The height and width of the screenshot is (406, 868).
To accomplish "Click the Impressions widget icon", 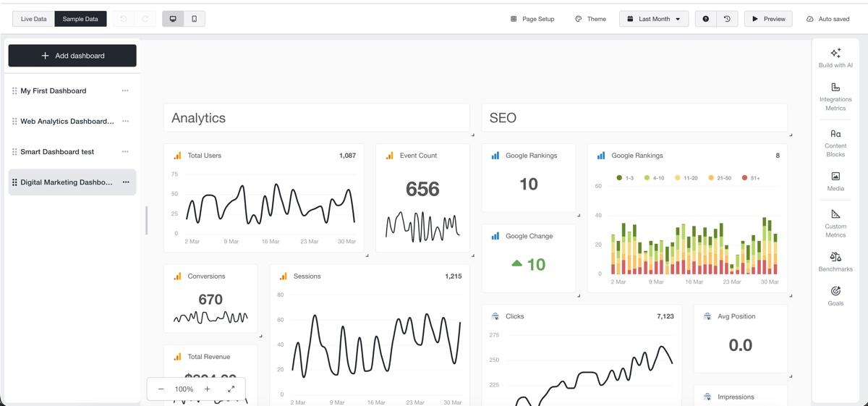I will point(707,397).
